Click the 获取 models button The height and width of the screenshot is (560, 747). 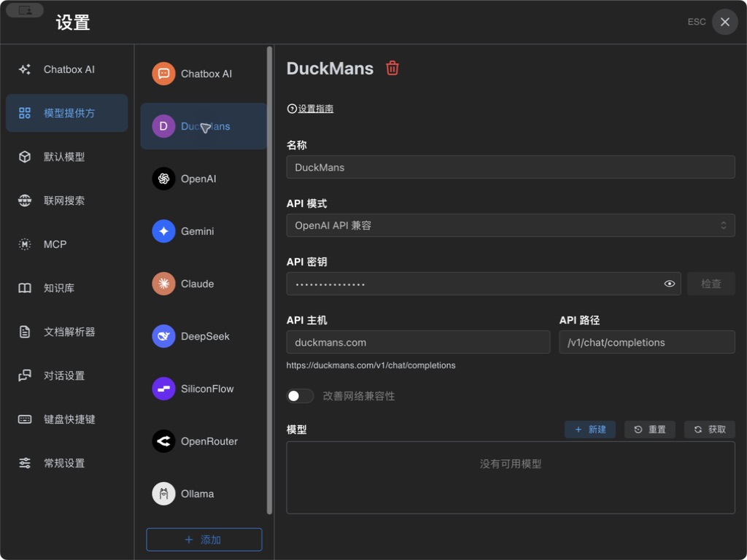tap(710, 429)
